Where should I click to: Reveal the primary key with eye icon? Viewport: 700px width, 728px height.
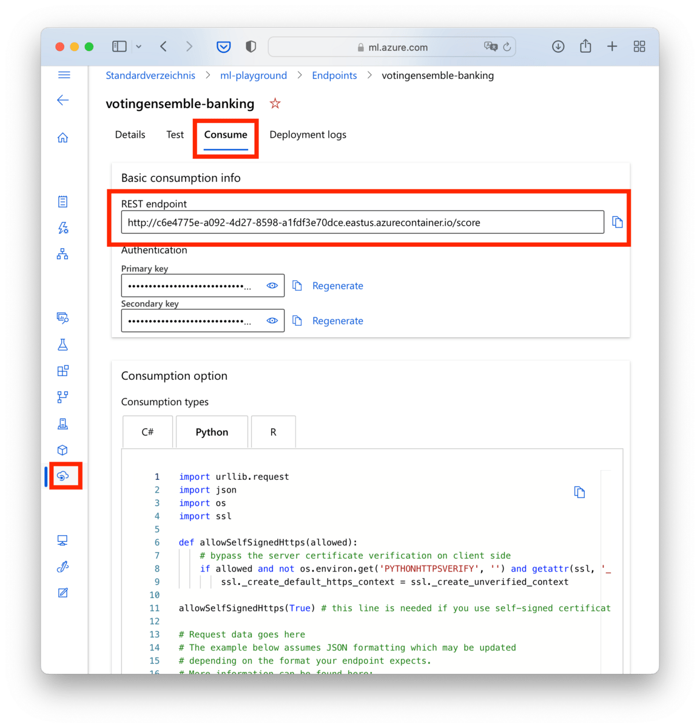tap(272, 286)
